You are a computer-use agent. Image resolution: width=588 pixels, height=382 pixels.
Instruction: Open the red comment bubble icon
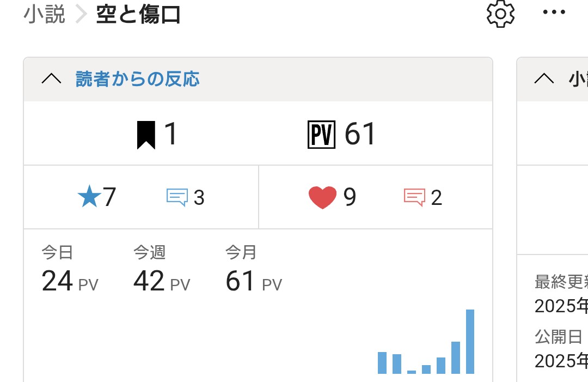[x=414, y=197]
